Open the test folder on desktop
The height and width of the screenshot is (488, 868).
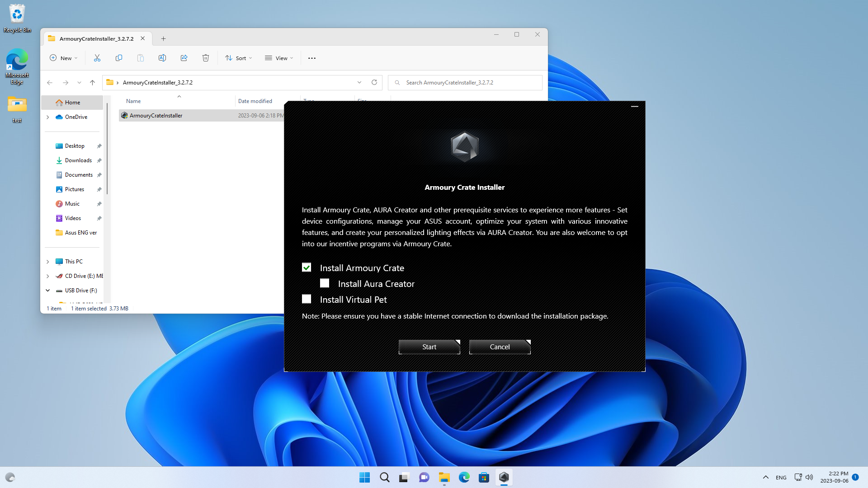click(x=17, y=109)
